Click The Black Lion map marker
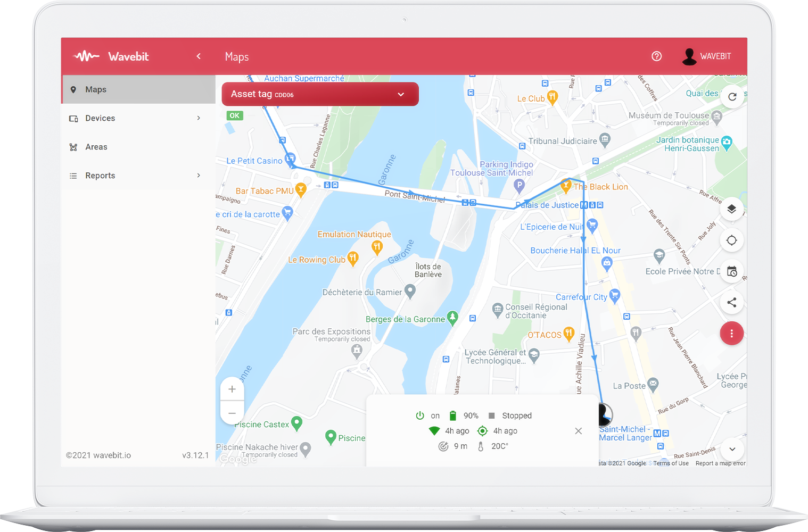The width and height of the screenshot is (808, 532). [x=566, y=186]
